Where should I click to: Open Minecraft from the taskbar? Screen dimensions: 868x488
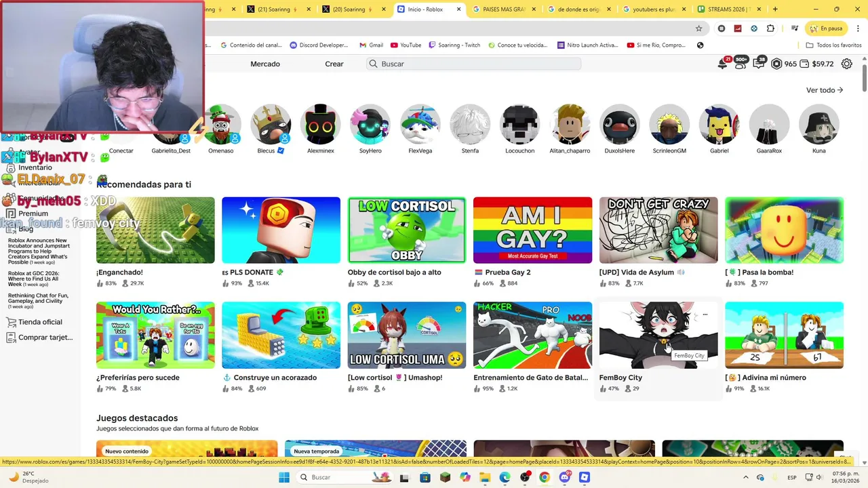[x=445, y=477]
